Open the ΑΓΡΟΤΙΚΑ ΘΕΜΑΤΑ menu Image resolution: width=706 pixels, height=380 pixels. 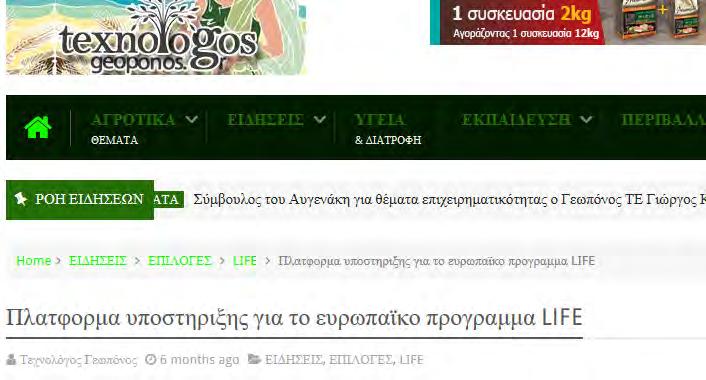[133, 129]
